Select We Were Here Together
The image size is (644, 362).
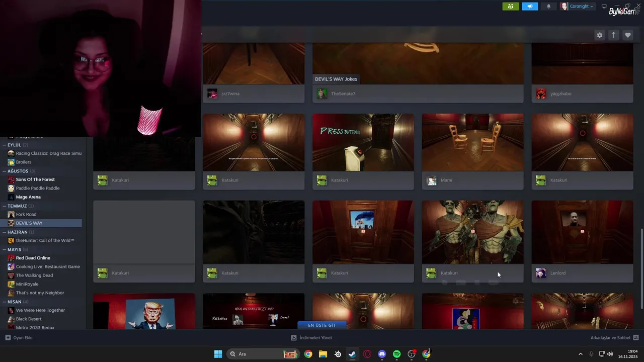point(44,310)
